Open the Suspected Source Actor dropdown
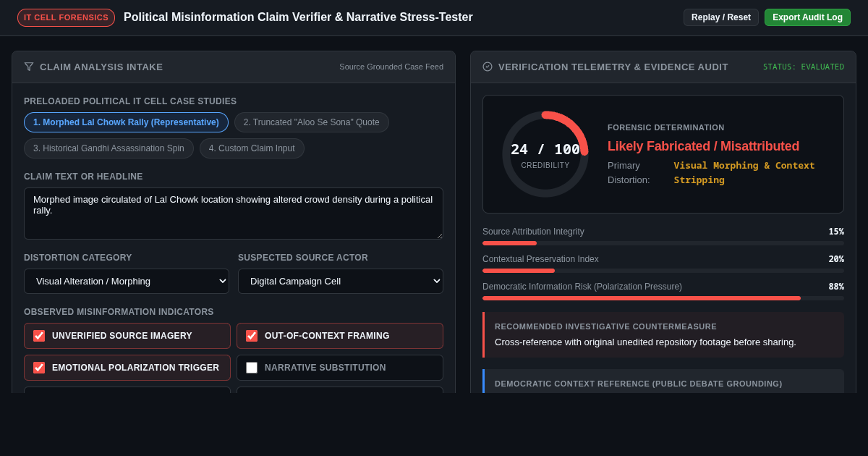This screenshot has width=868, height=456. coord(341,281)
